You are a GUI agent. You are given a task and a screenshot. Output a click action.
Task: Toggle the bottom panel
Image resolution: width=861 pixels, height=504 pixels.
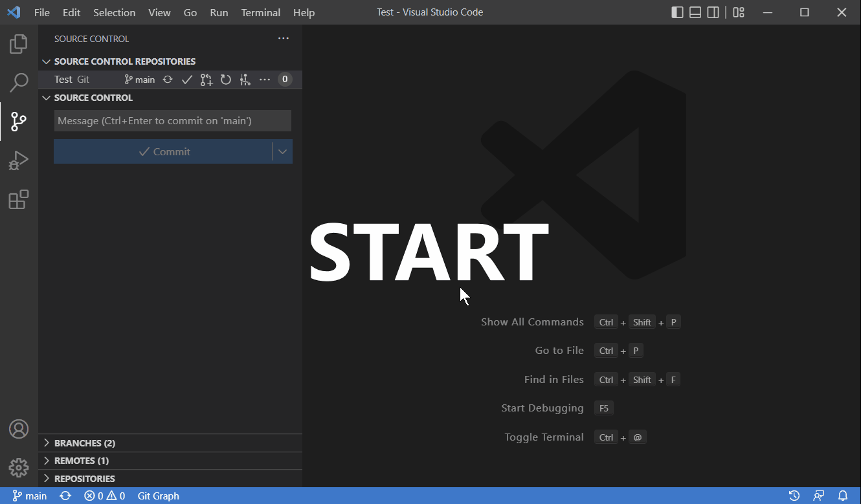point(695,12)
